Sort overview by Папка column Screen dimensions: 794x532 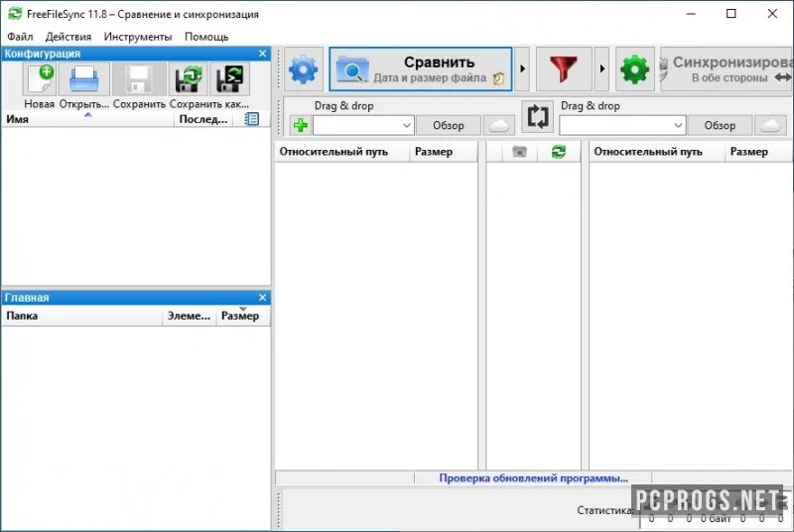82,316
